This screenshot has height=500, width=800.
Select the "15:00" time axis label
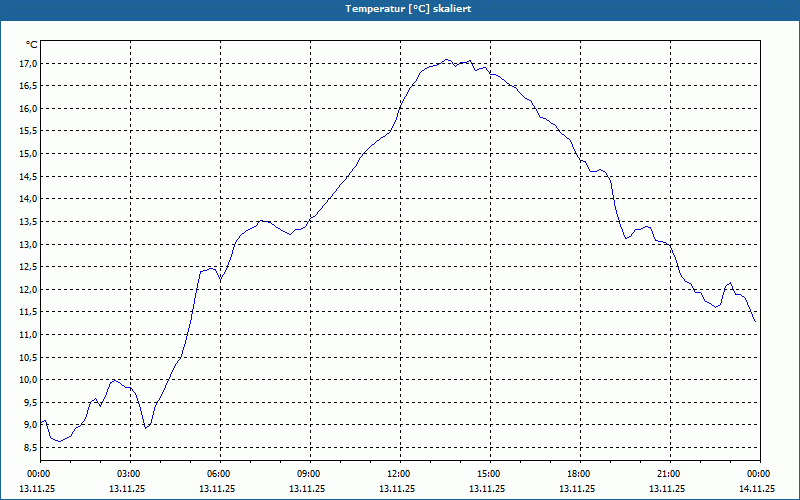point(487,474)
